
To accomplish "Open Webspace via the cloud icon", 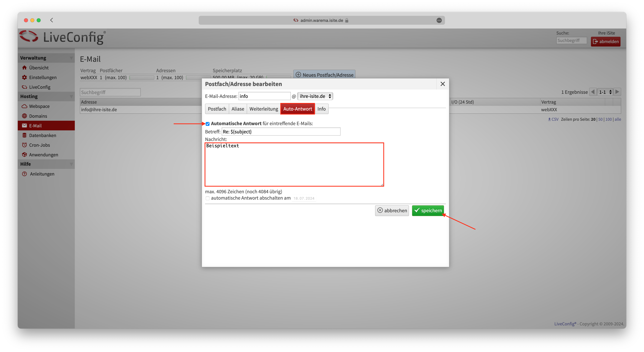I will (24, 106).
